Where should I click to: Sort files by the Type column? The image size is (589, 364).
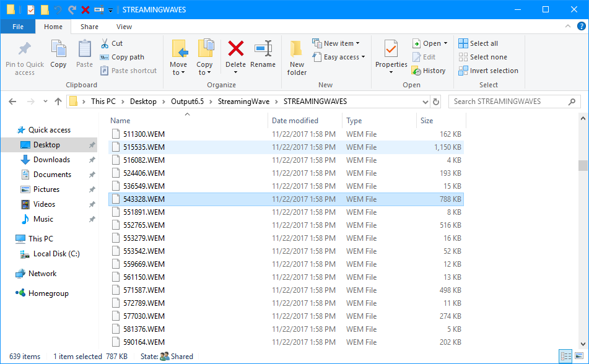[380, 121]
